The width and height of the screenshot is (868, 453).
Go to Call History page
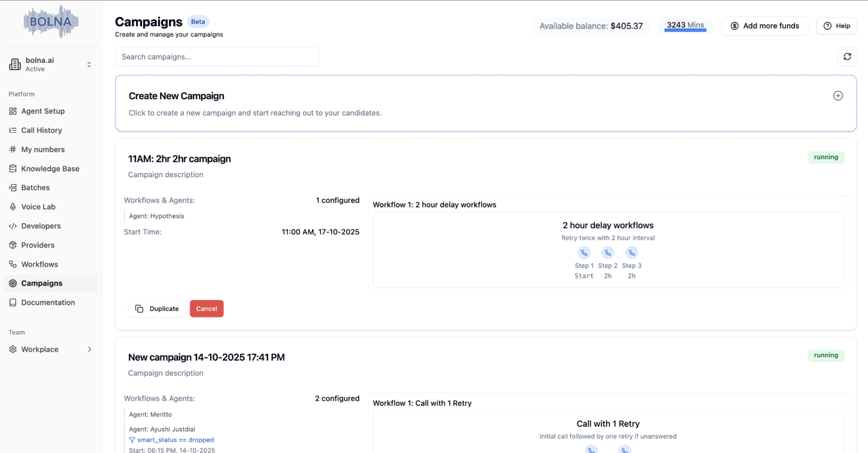[41, 130]
